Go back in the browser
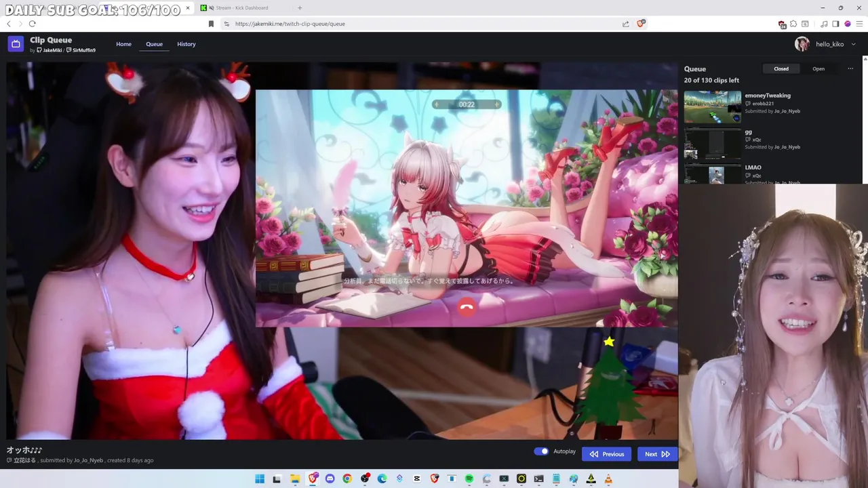This screenshot has height=488, width=868. coord(9,24)
